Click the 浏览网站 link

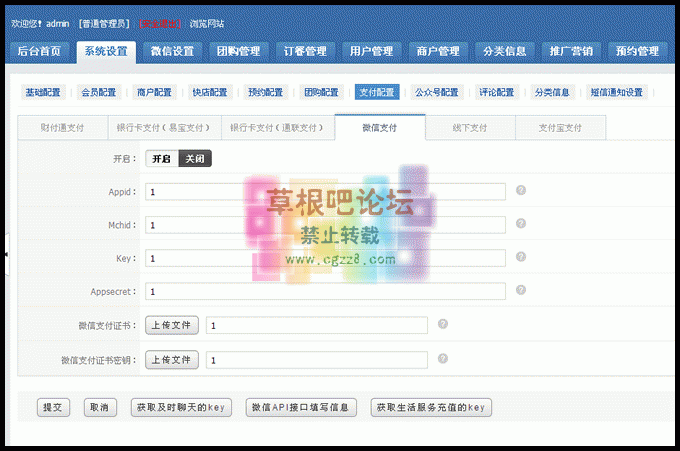207,24
